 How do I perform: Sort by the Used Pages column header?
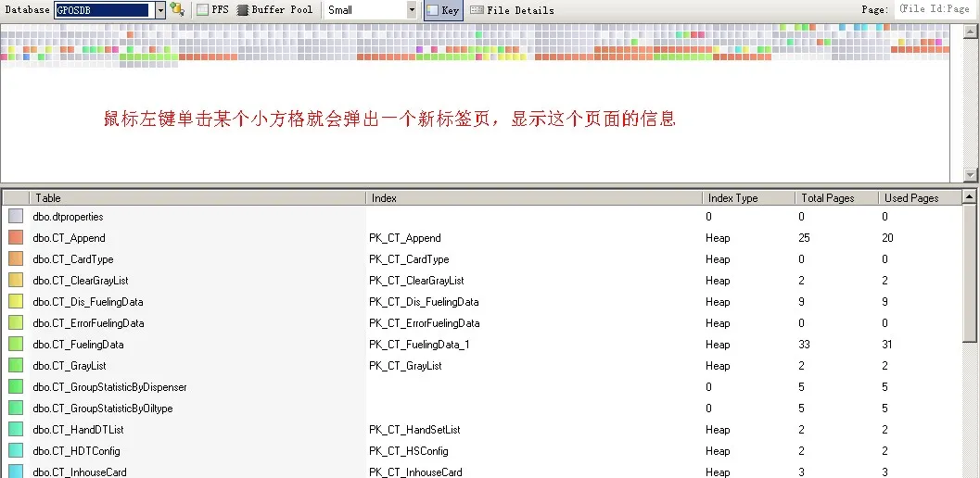pyautogui.click(x=920, y=198)
